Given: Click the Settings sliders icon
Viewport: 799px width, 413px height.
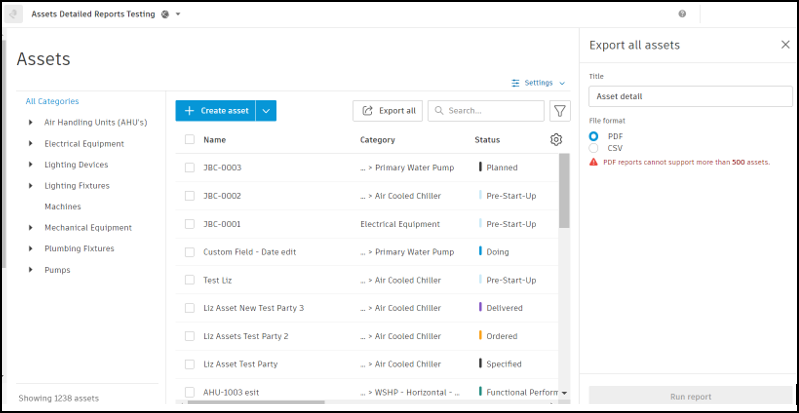Looking at the screenshot, I should (x=516, y=83).
